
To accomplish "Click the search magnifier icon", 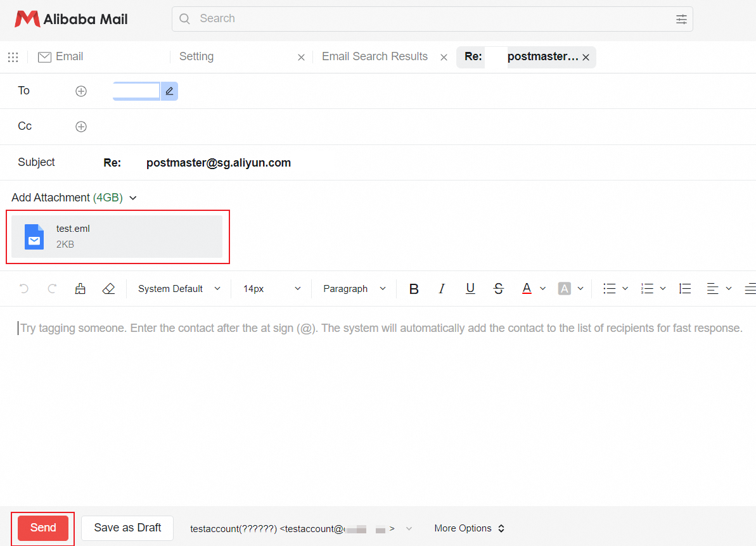I will coord(184,19).
